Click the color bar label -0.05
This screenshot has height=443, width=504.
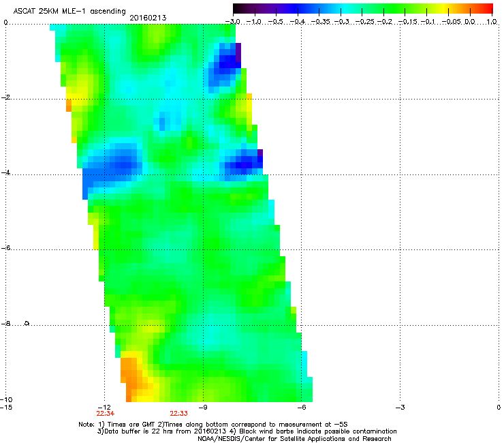click(451, 22)
